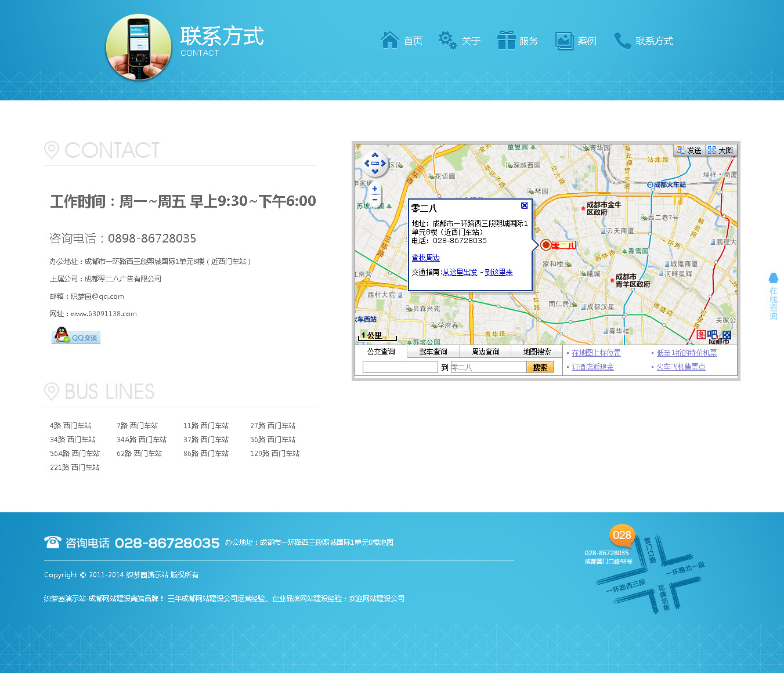Click the email line 织梦园@qq.com
This screenshot has height=673, width=784.
click(x=86, y=296)
